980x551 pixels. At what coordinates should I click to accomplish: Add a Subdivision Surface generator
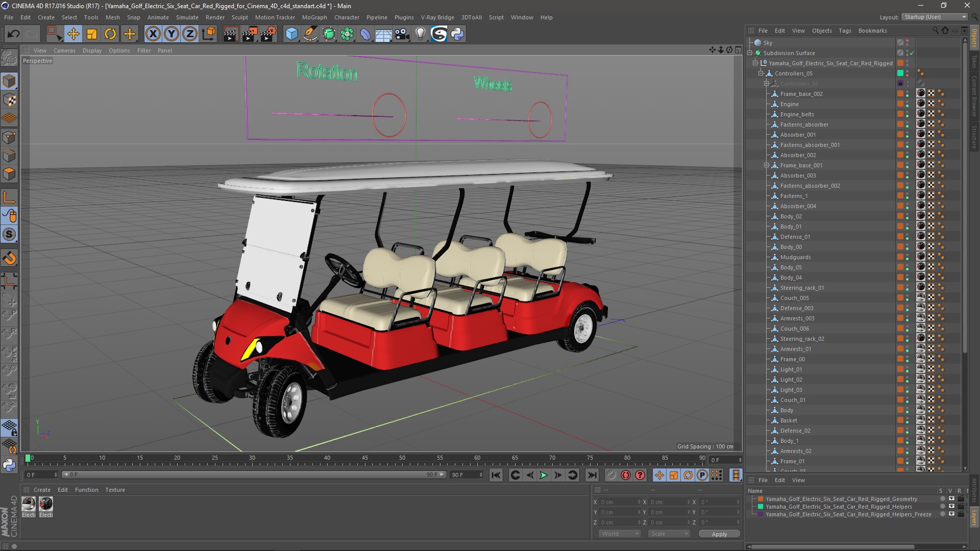pyautogui.click(x=329, y=34)
